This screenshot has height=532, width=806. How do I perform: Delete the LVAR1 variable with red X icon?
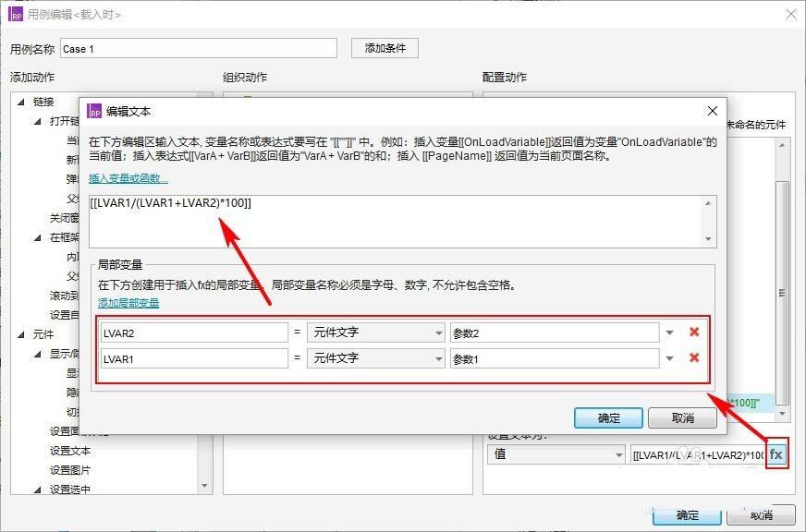click(696, 357)
